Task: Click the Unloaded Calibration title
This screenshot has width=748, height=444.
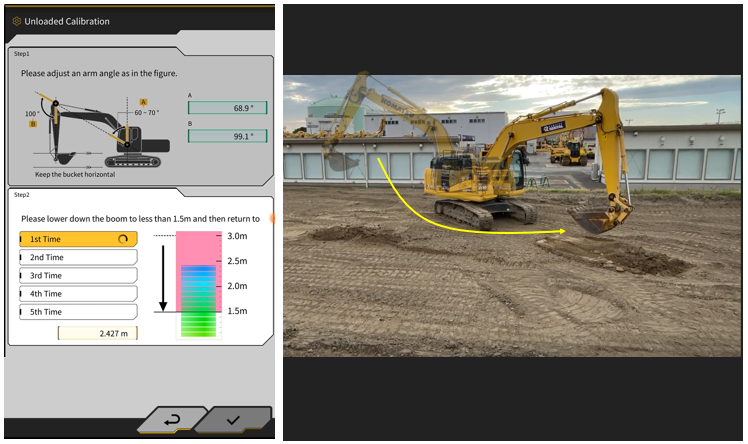Action: tap(67, 21)
